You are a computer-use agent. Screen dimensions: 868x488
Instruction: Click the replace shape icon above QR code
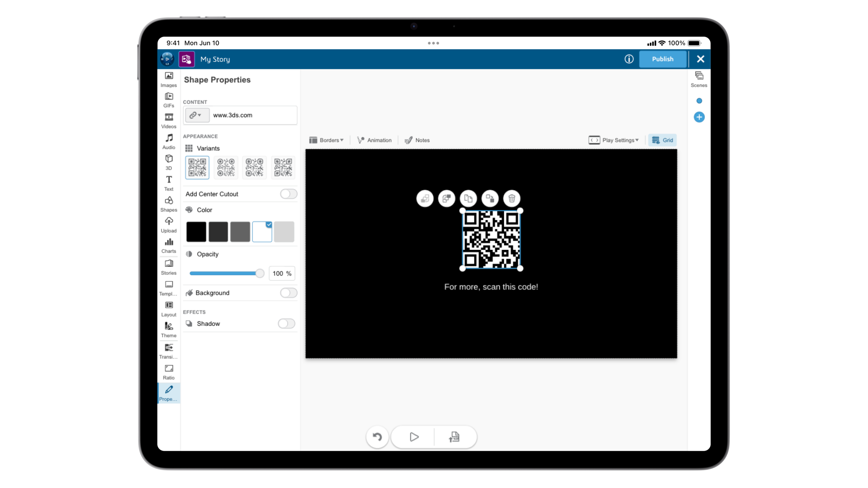pyautogui.click(x=490, y=199)
